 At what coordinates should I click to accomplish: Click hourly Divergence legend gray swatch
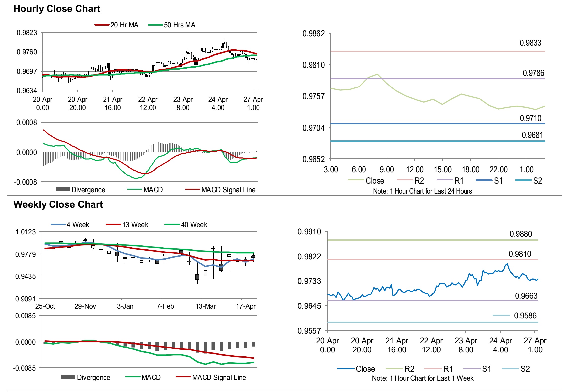63,189
